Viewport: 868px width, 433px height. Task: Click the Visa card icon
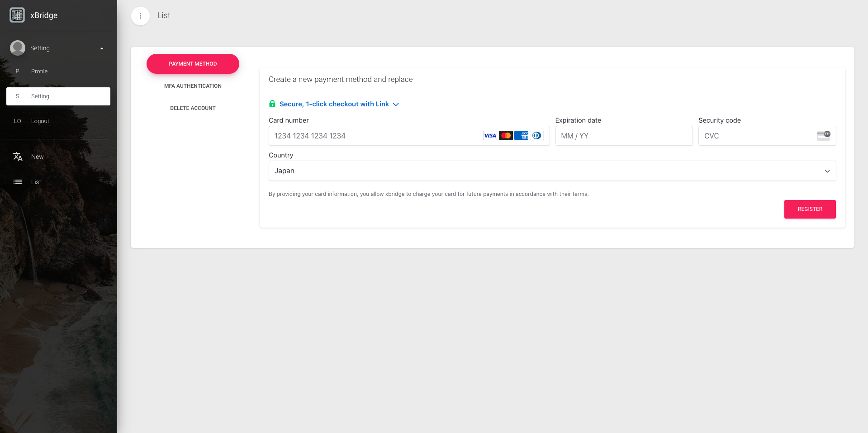coord(490,136)
